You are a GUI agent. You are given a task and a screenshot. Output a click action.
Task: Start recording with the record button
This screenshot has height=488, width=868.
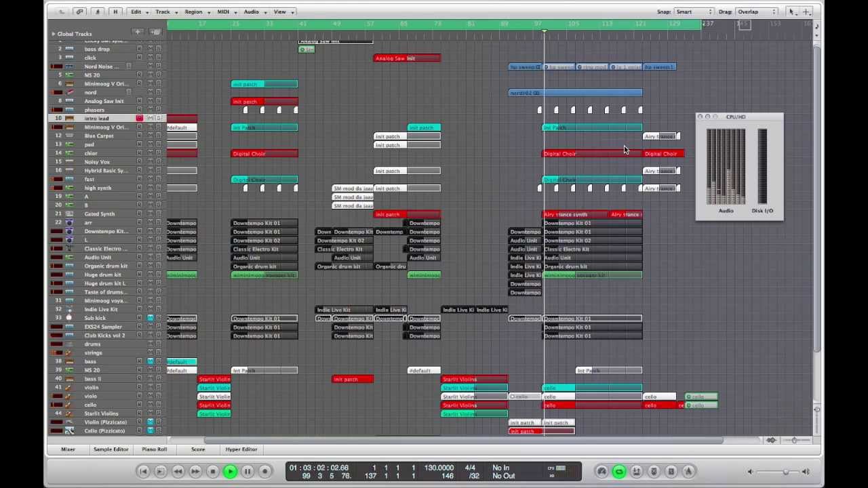pos(265,471)
